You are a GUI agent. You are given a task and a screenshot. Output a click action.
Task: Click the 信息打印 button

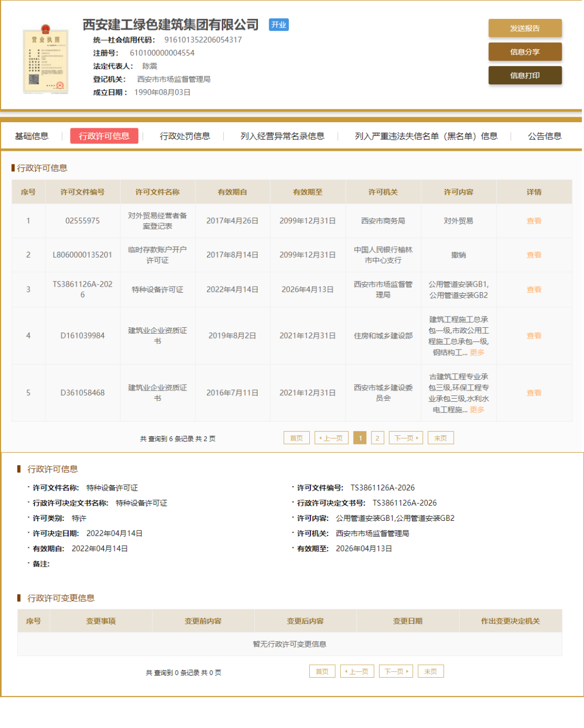click(525, 75)
